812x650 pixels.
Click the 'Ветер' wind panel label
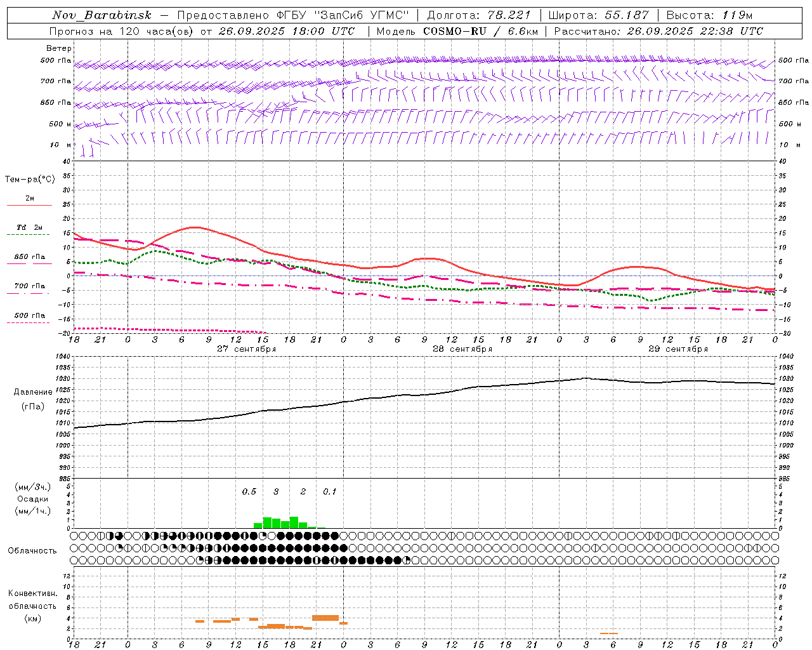[59, 48]
